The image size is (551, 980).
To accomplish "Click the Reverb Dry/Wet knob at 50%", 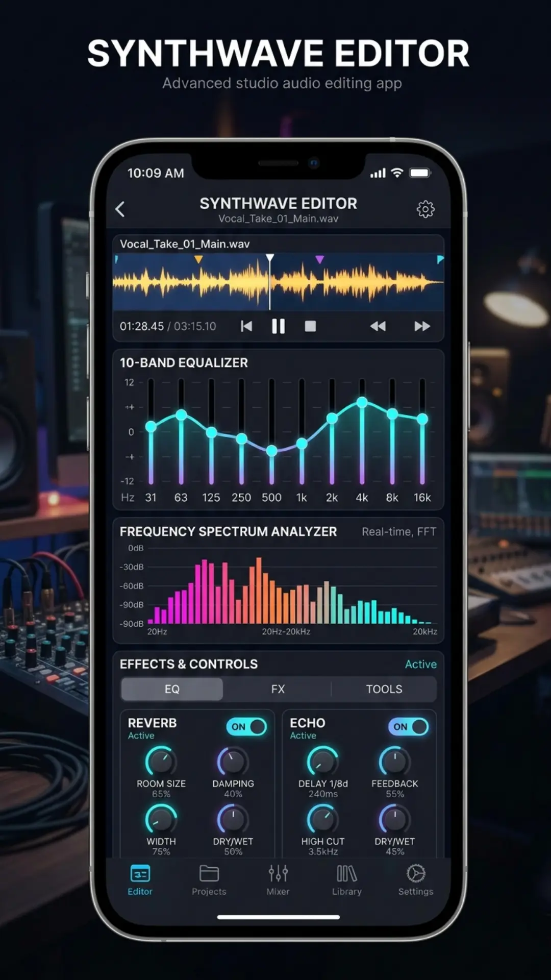I will [233, 819].
